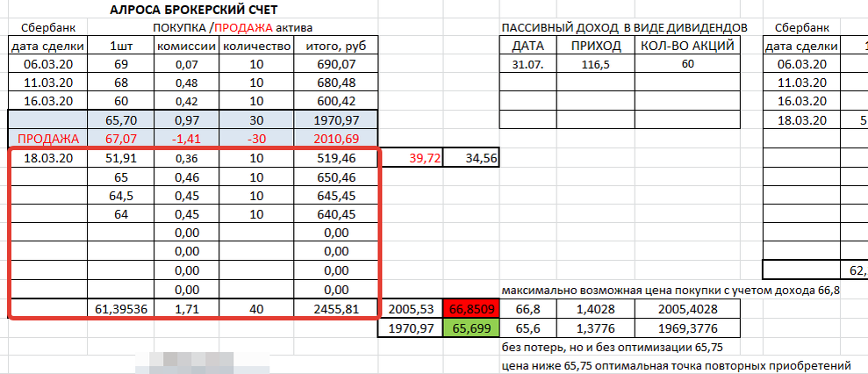868x374 pixels.
Task: Click the average price cell 61,39536
Action: [x=120, y=309]
